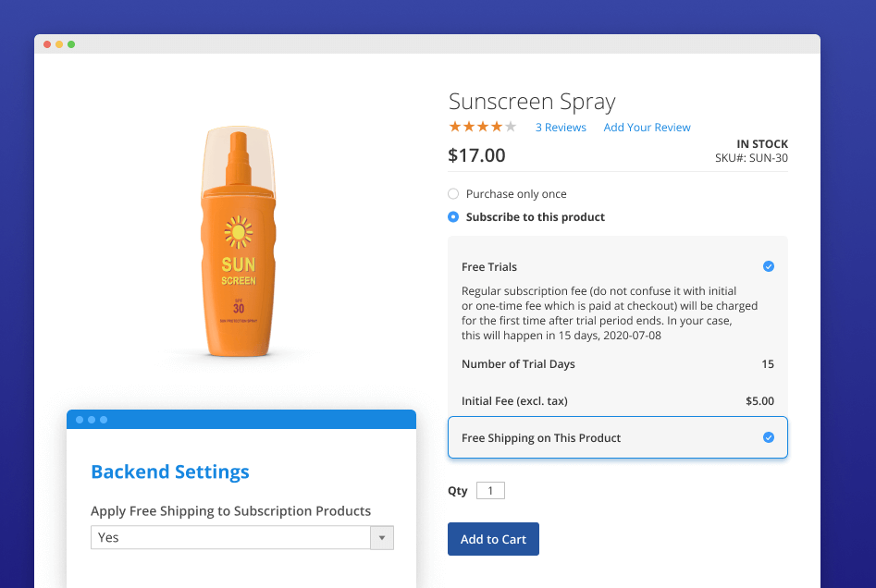
Task: Select the Purchase only once option
Action: (453, 194)
